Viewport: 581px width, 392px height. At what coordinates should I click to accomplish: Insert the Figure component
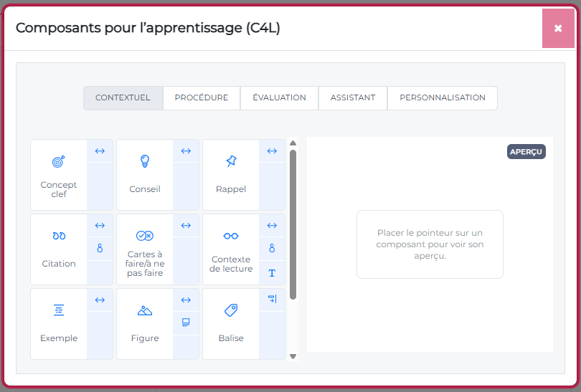(145, 324)
